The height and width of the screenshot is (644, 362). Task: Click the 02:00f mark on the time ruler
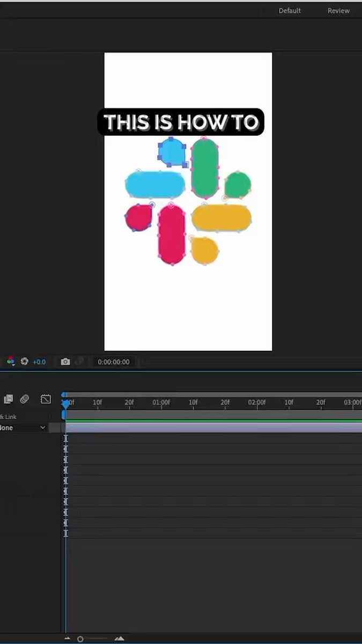point(257,402)
